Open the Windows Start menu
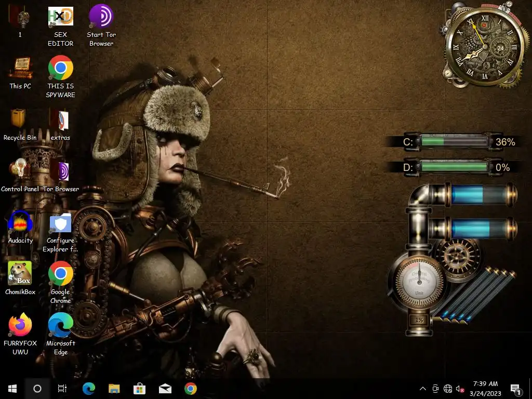This screenshot has width=532, height=399. (x=12, y=389)
